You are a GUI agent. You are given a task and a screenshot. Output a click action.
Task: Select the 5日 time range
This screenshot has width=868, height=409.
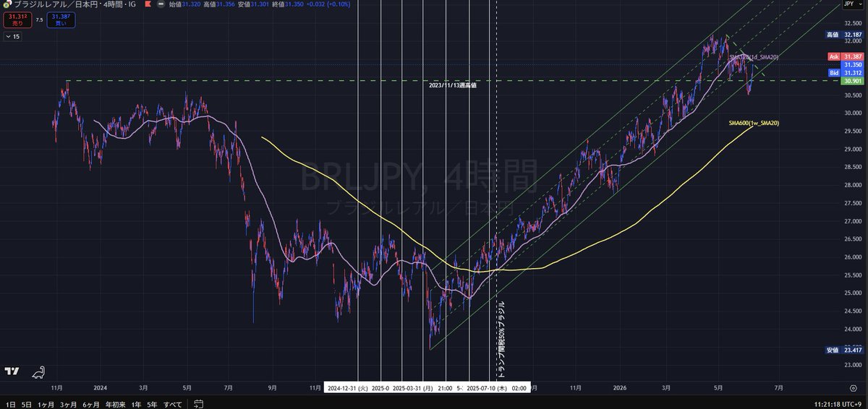pyautogui.click(x=27, y=403)
